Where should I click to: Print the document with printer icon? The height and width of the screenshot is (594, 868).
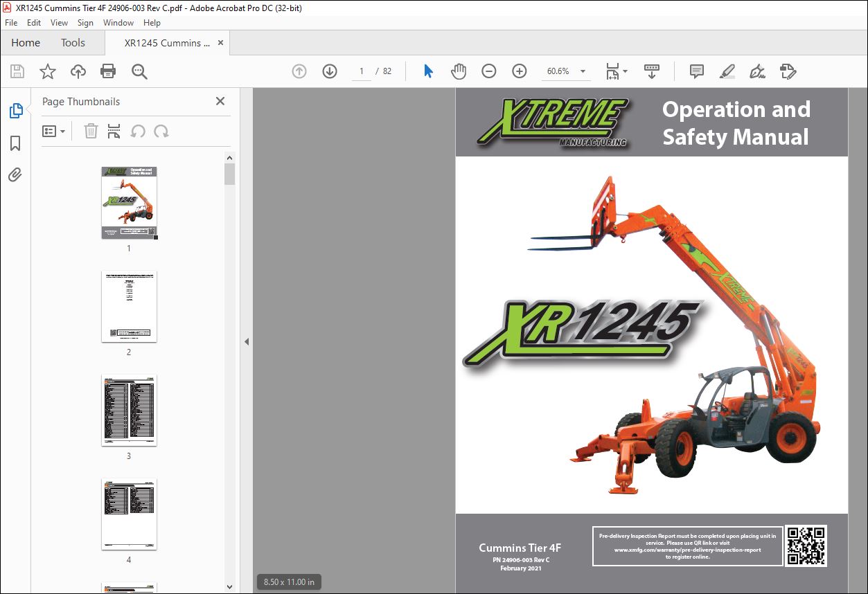tap(108, 71)
